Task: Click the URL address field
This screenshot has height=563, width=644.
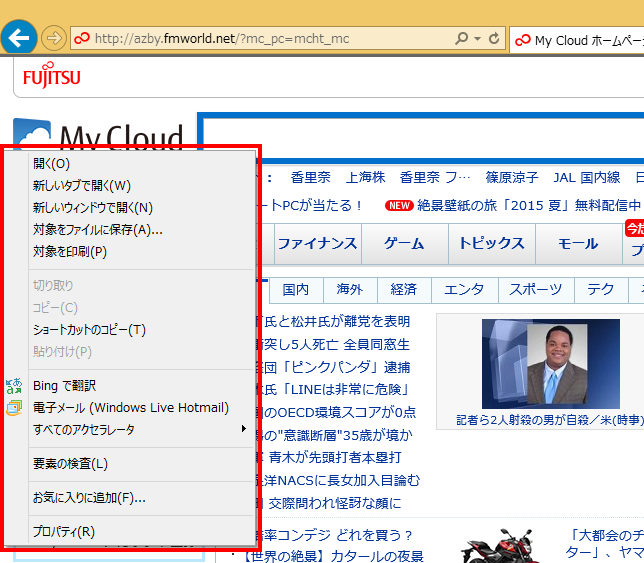Action: tap(270, 39)
